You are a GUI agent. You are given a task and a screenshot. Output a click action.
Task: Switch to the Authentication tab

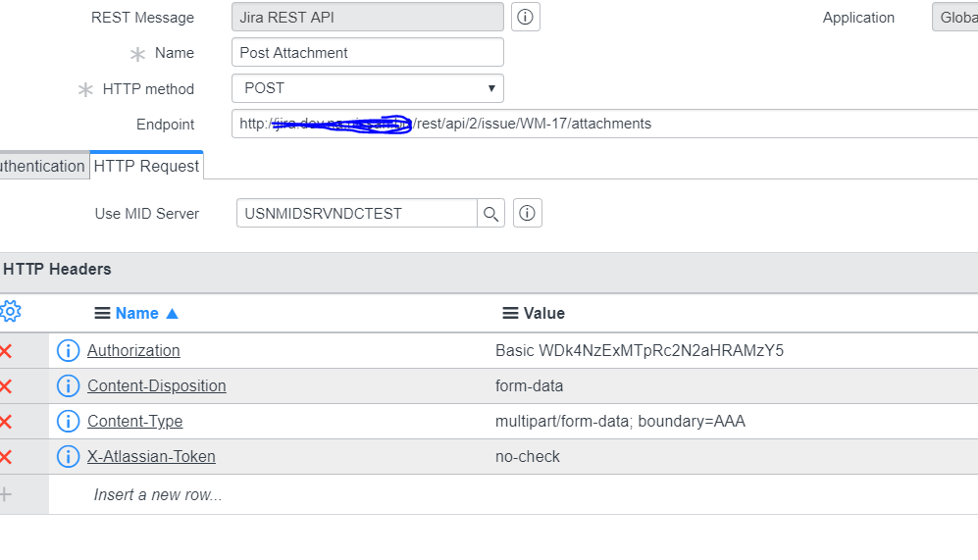tap(41, 166)
